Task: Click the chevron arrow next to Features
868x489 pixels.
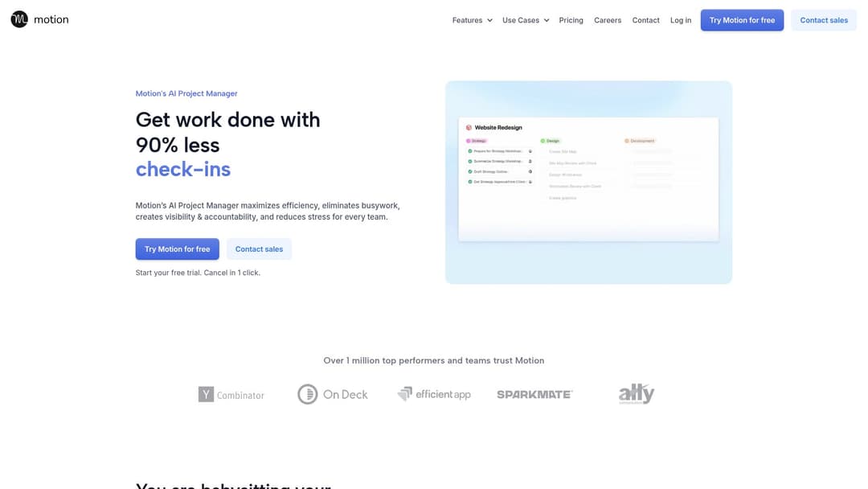Action: tap(489, 20)
